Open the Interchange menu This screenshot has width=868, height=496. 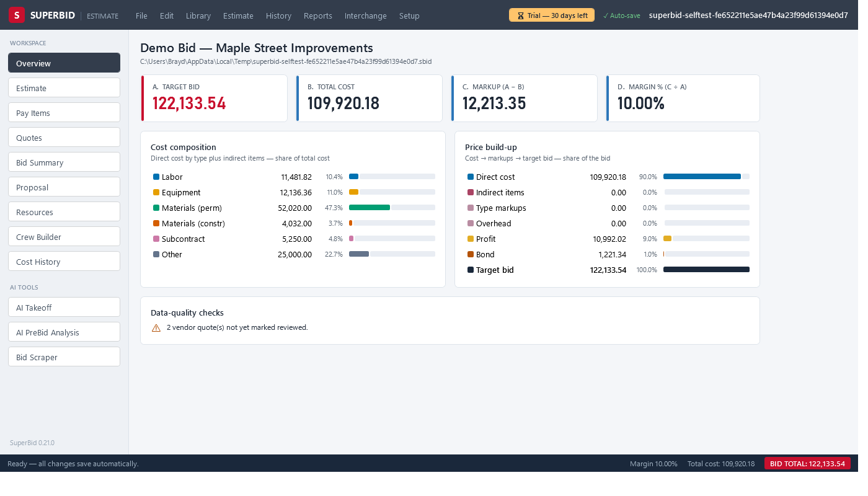[x=366, y=15]
